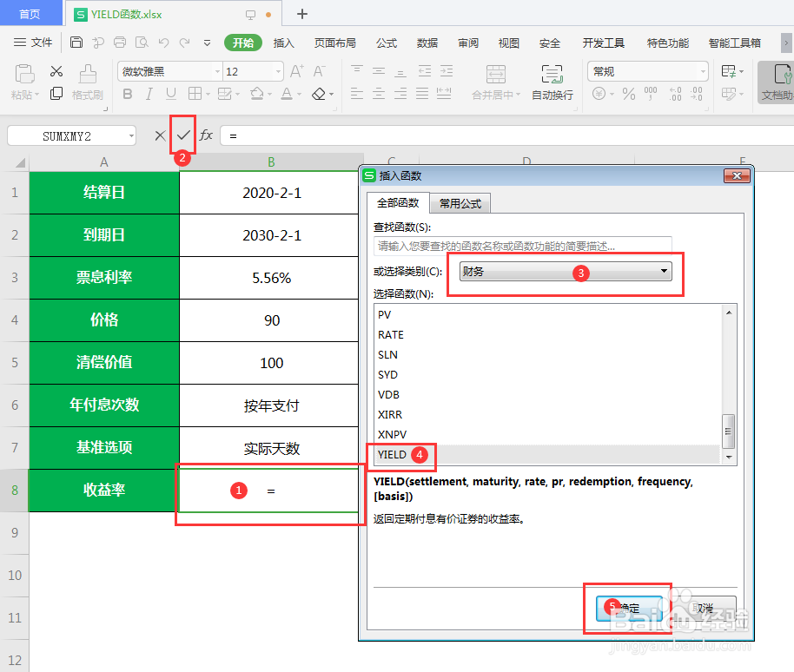
Task: Open the paste options dropdown arrow
Action: [x=36, y=96]
